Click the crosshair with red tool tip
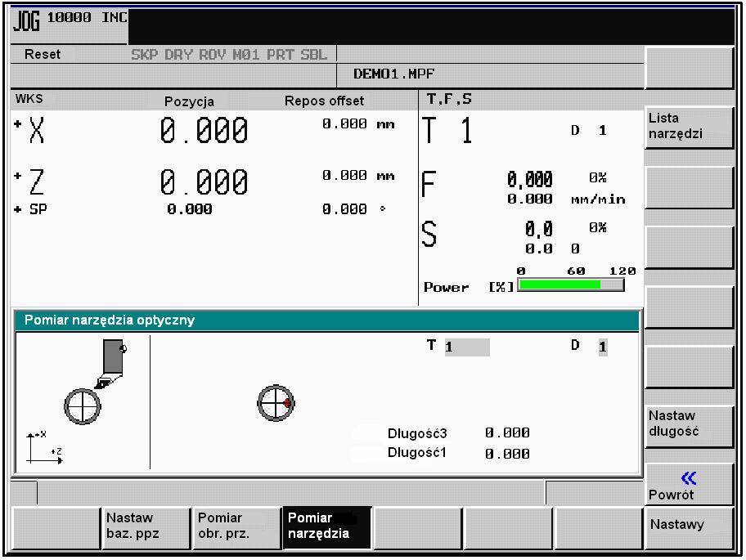 pos(276,403)
